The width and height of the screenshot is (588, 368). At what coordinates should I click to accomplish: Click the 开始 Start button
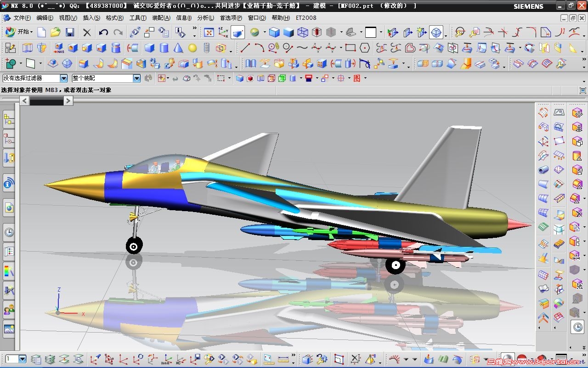coord(19,32)
